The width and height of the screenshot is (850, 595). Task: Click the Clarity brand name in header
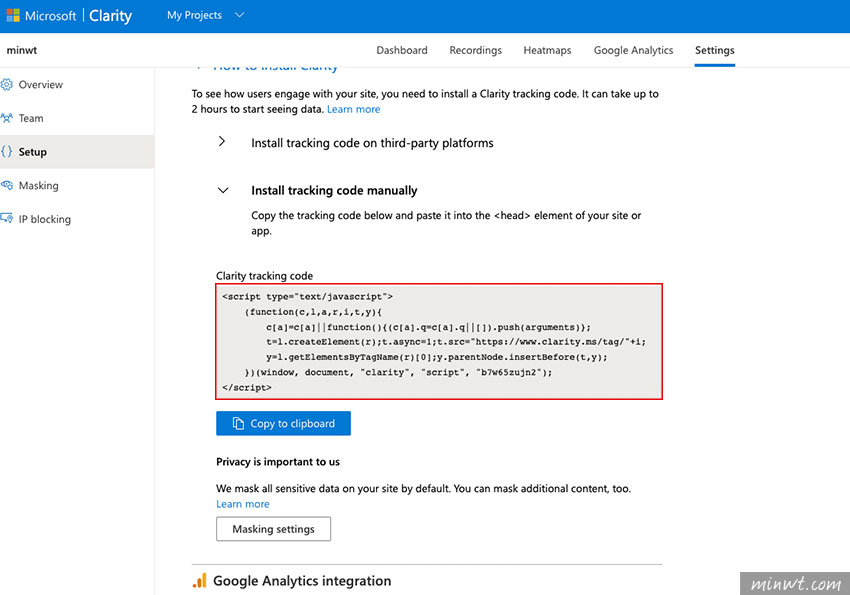(x=111, y=16)
